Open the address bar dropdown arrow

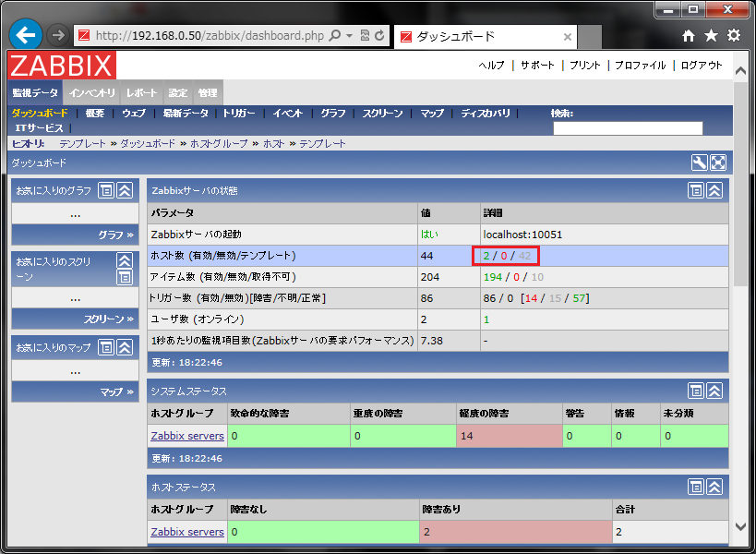tap(349, 36)
